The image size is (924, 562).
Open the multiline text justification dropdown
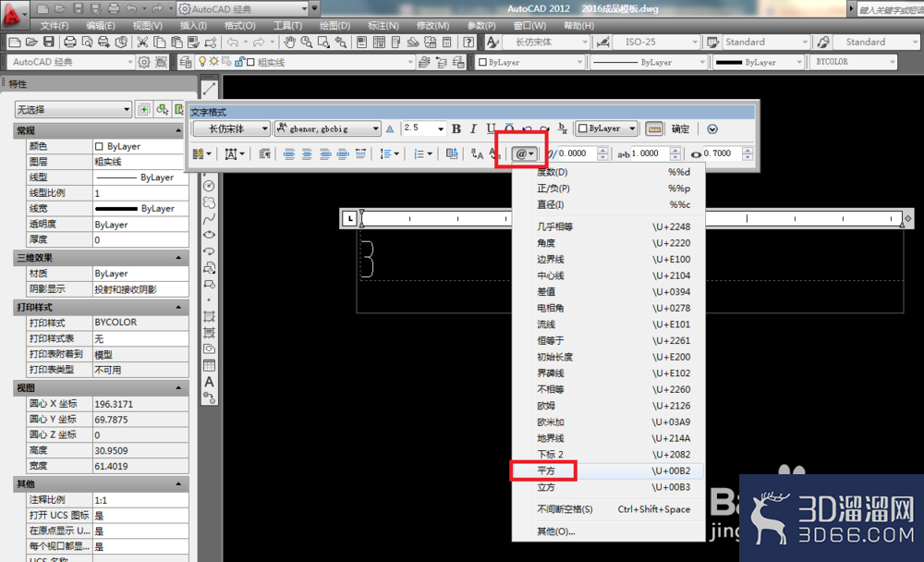click(234, 154)
